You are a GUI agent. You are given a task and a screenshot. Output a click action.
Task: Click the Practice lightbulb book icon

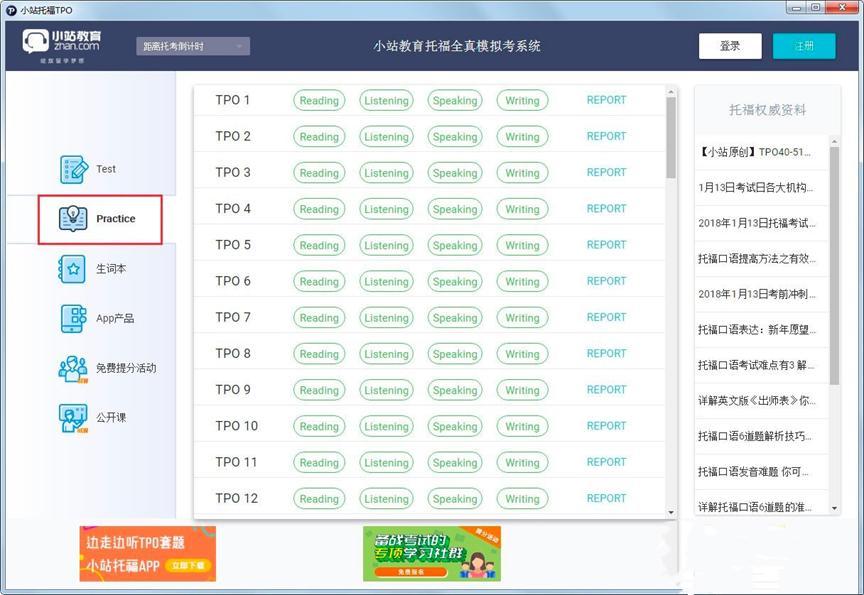(73, 219)
